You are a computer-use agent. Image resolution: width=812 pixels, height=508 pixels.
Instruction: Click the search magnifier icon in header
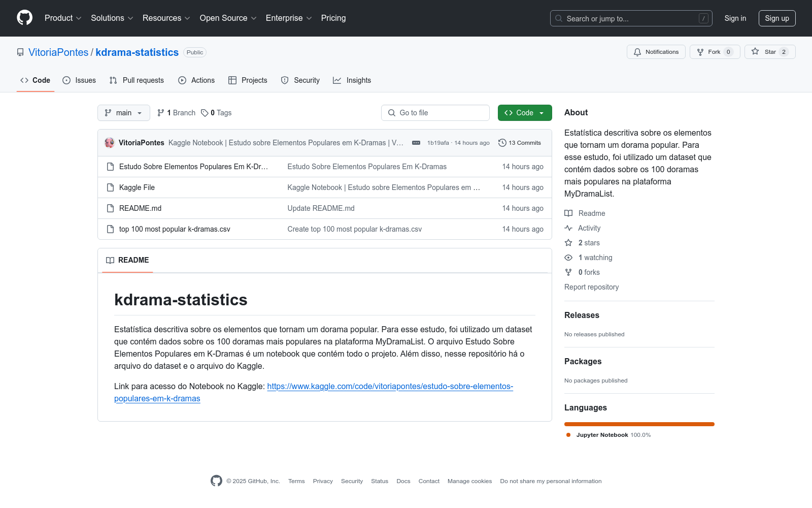click(x=559, y=18)
